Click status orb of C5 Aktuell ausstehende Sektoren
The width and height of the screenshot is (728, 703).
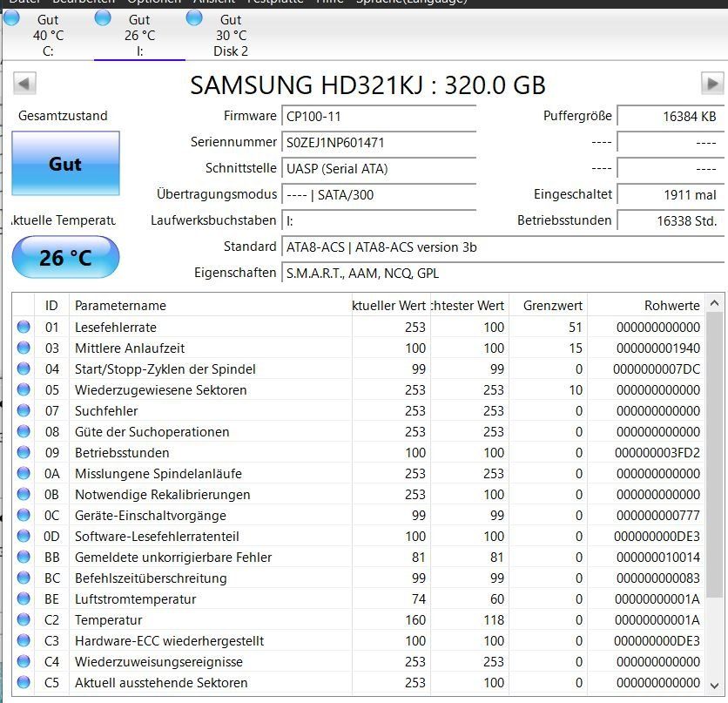[24, 682]
